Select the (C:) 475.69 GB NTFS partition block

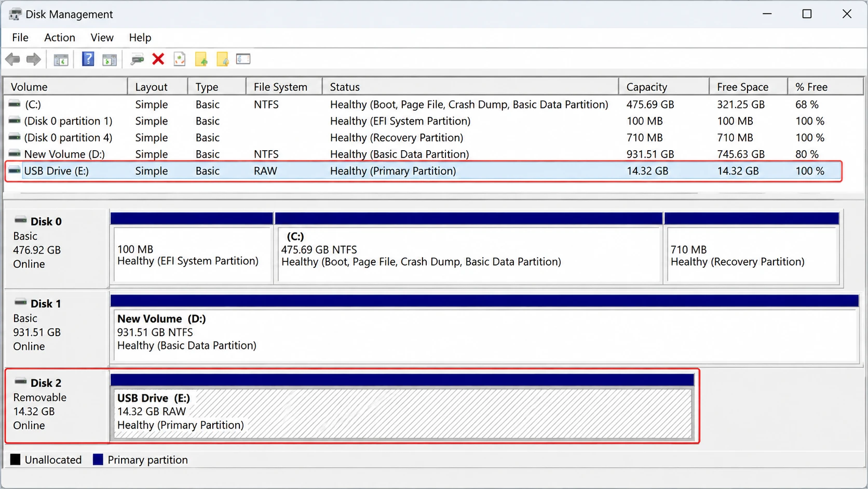click(x=469, y=248)
